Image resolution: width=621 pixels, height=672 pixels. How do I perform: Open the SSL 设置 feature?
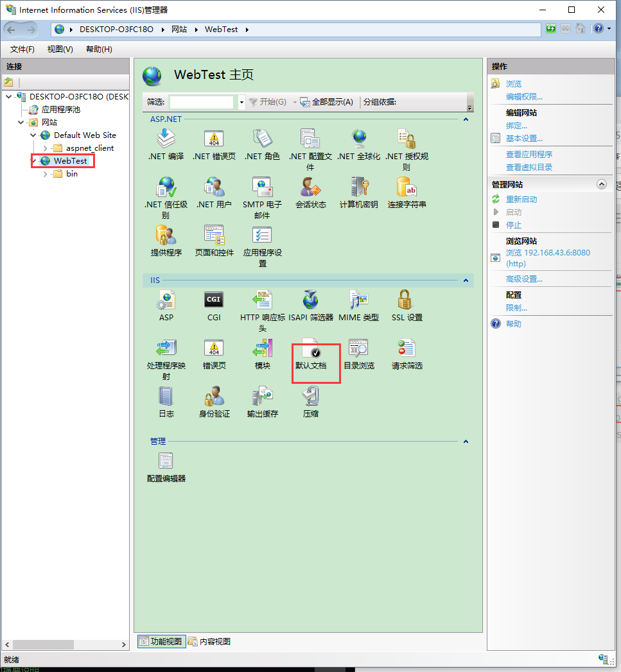pos(407,306)
